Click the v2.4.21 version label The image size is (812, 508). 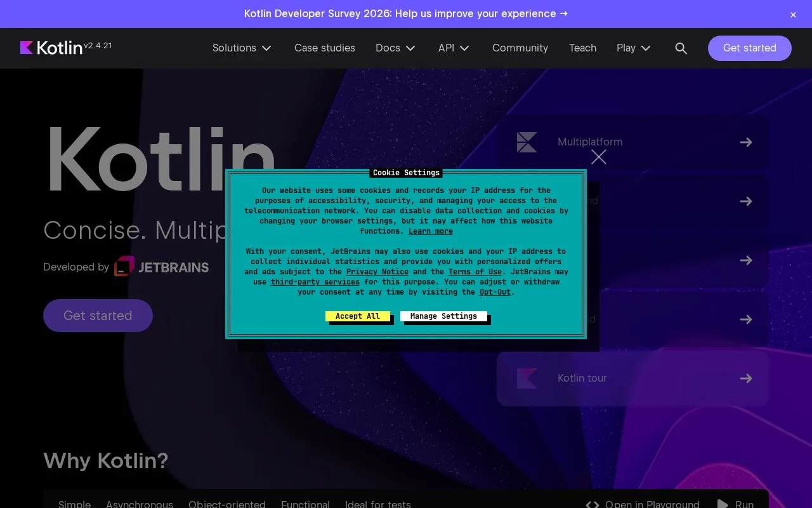click(98, 46)
